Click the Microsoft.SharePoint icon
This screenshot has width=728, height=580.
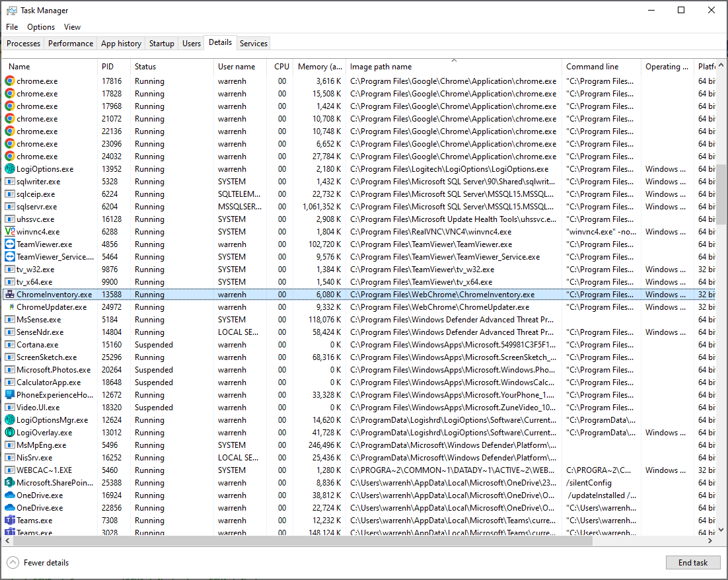(10, 482)
